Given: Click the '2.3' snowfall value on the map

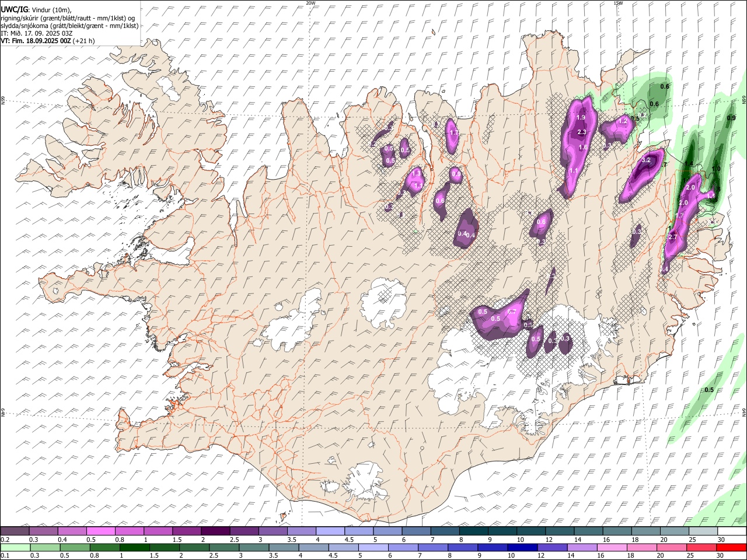Looking at the screenshot, I should pyautogui.click(x=581, y=132).
